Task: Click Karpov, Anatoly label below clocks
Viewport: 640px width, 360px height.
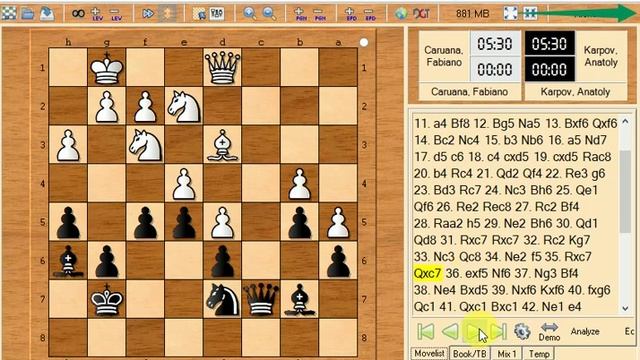Action: pyautogui.click(x=576, y=92)
